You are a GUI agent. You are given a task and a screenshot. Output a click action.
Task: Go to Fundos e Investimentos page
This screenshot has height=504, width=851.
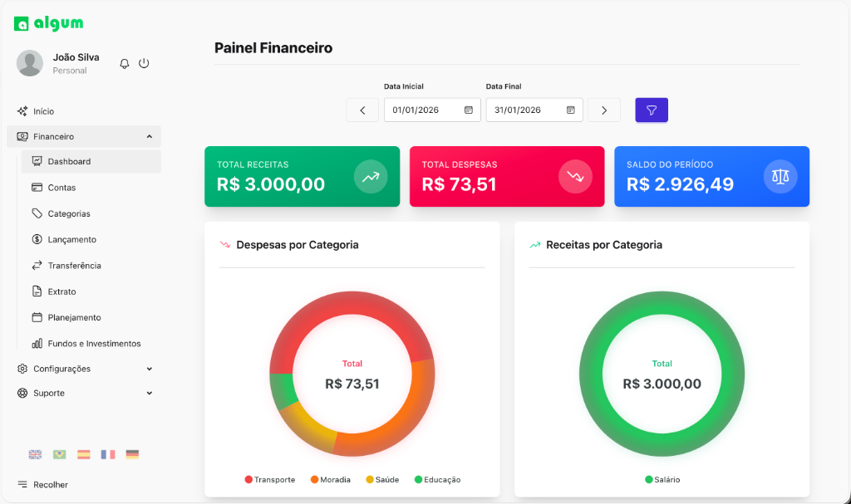(x=94, y=343)
